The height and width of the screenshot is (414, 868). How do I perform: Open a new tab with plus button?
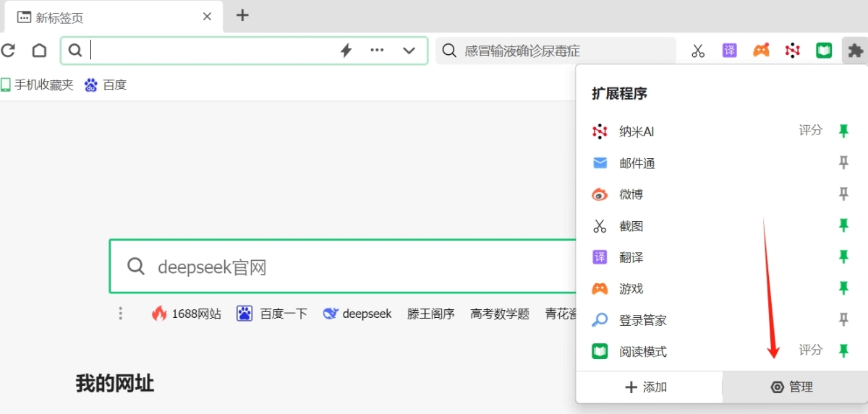pyautogui.click(x=242, y=16)
